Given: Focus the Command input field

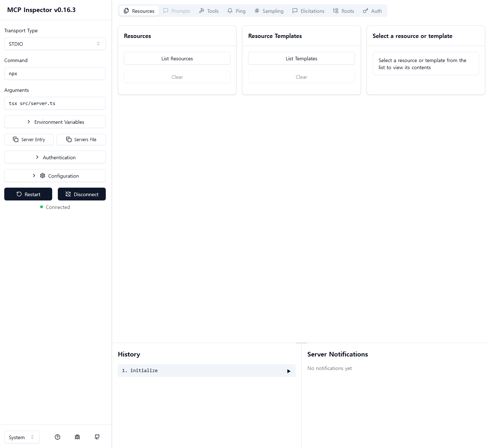Looking at the screenshot, I should click(55, 73).
